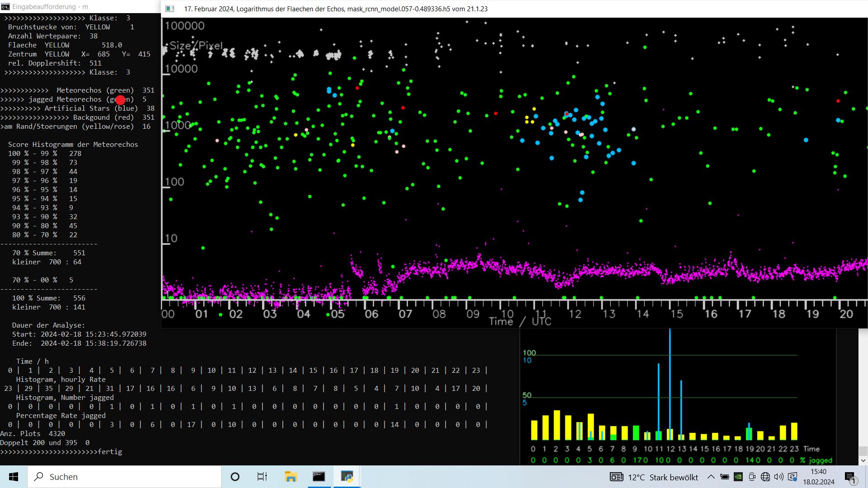Image resolution: width=868 pixels, height=488 pixels.
Task: Switch to Command Prompt taskbar icon
Action: point(319,477)
